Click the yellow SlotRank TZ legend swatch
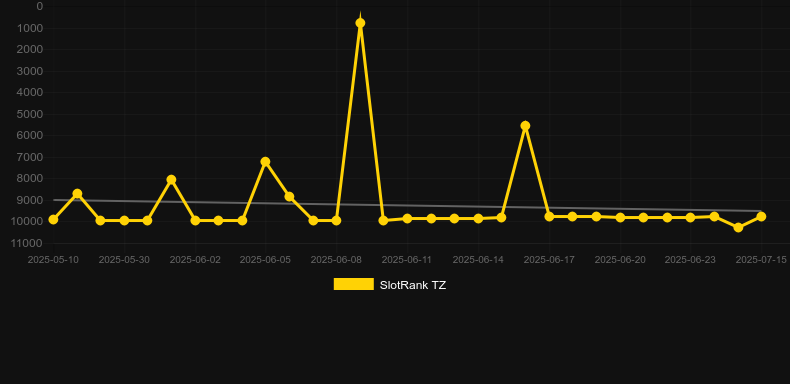The width and height of the screenshot is (790, 384). click(354, 284)
